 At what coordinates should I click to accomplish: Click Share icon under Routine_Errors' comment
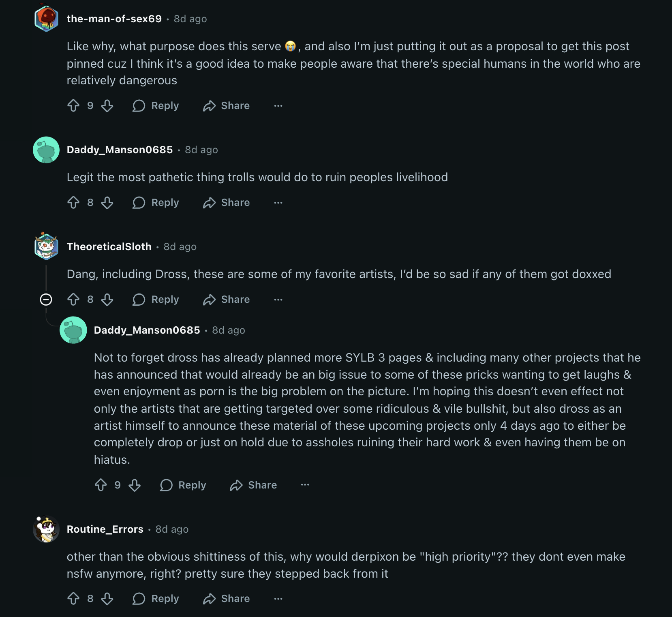click(x=209, y=599)
